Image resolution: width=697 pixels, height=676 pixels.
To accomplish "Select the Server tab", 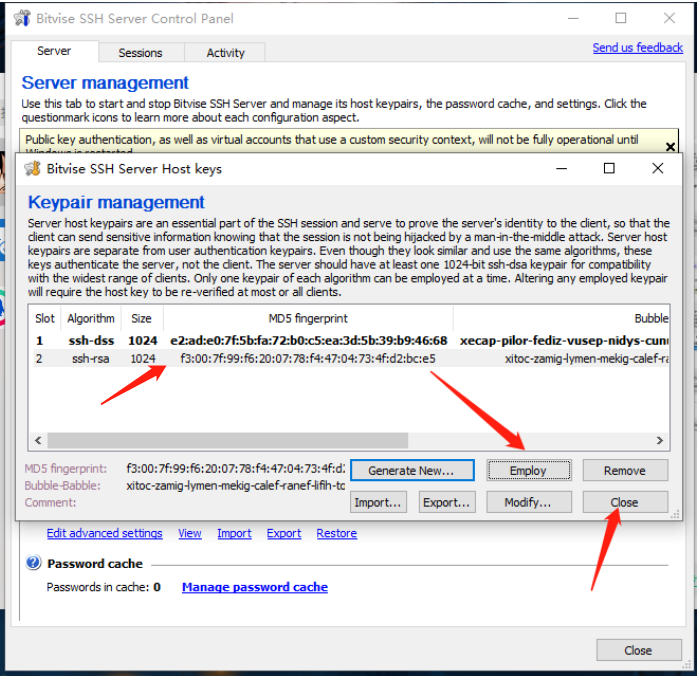I will coord(54,51).
